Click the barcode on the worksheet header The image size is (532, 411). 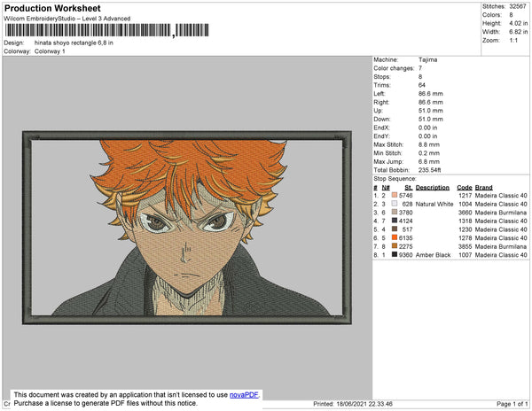pyautogui.click(x=107, y=30)
